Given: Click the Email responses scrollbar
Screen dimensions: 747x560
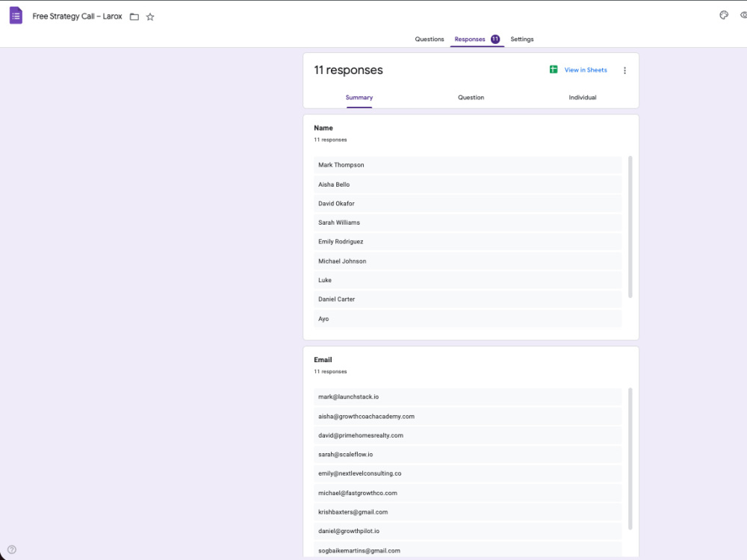Looking at the screenshot, I should 630,458.
